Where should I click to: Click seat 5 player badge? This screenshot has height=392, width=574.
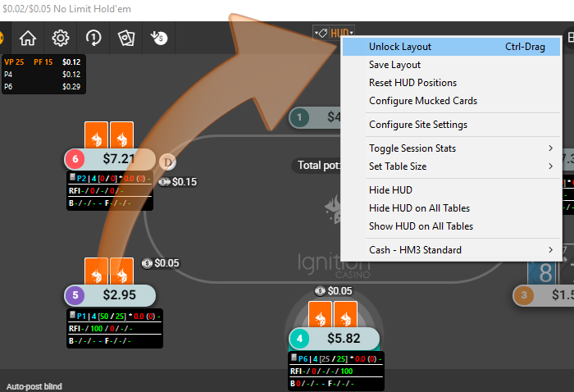[x=75, y=295]
